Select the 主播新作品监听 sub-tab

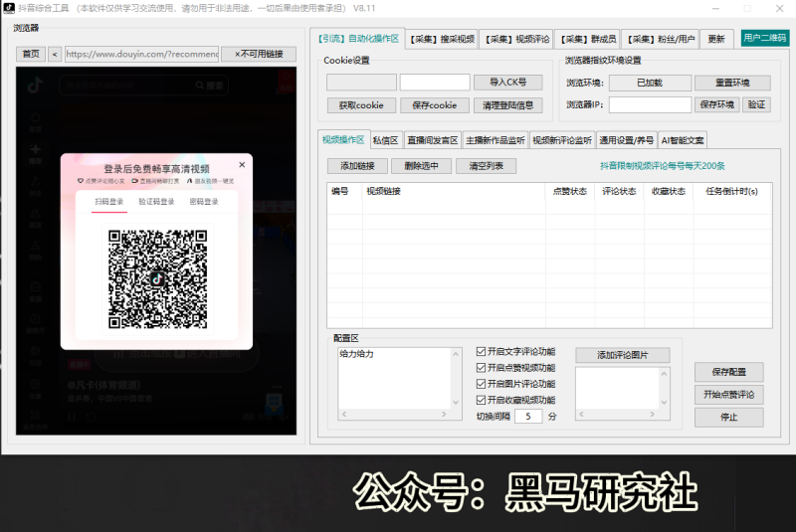pyautogui.click(x=495, y=140)
